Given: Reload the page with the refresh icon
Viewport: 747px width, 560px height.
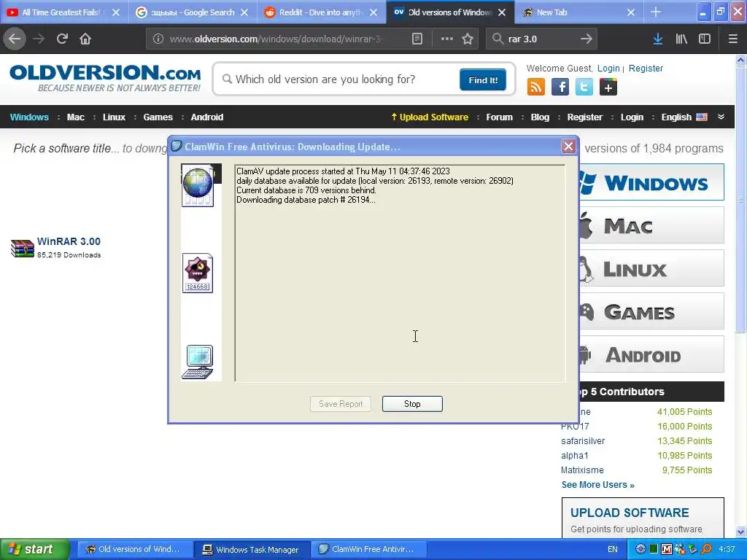Looking at the screenshot, I should point(62,39).
